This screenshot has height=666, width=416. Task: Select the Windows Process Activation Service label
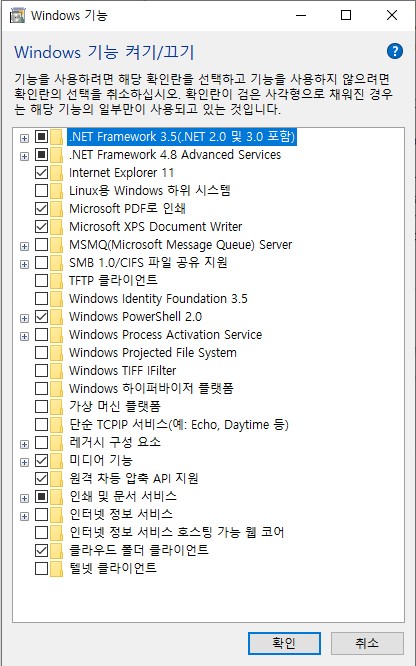pyautogui.click(x=166, y=334)
